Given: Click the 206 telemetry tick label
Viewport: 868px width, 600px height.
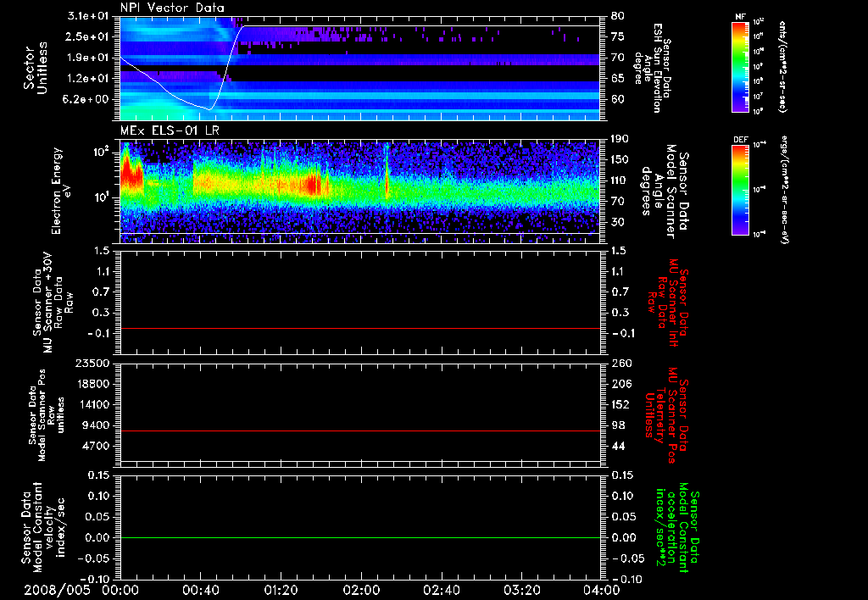Looking at the screenshot, I should (621, 384).
